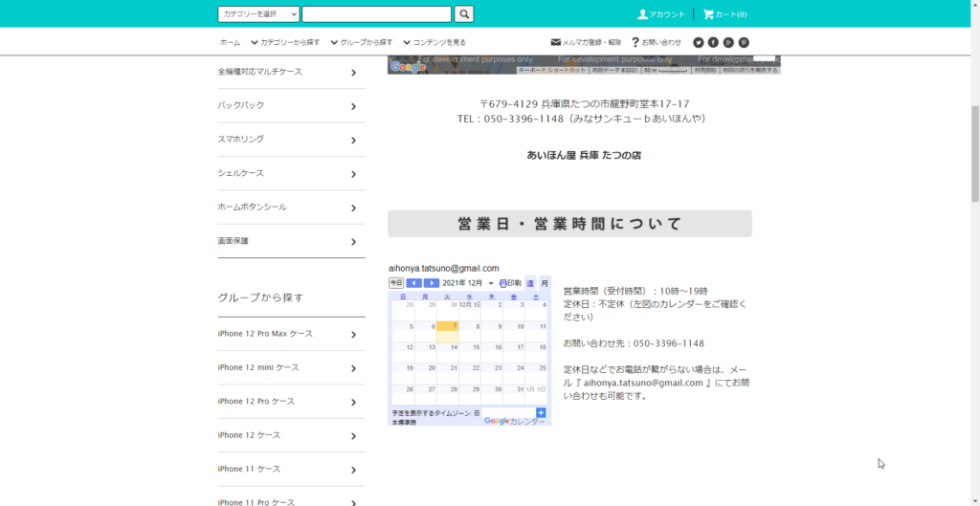This screenshot has width=980, height=506.
Task: Open the Twitter social icon
Action: pos(698,42)
